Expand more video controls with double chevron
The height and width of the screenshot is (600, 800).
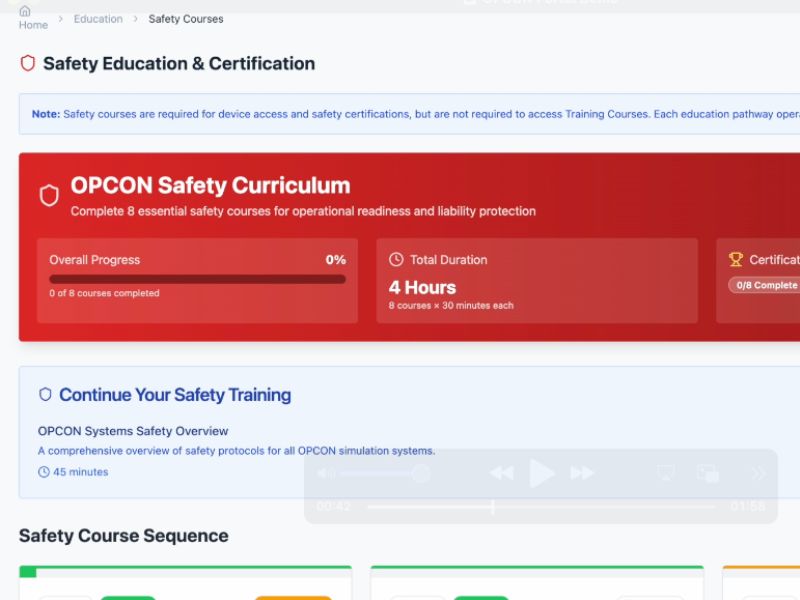758,473
